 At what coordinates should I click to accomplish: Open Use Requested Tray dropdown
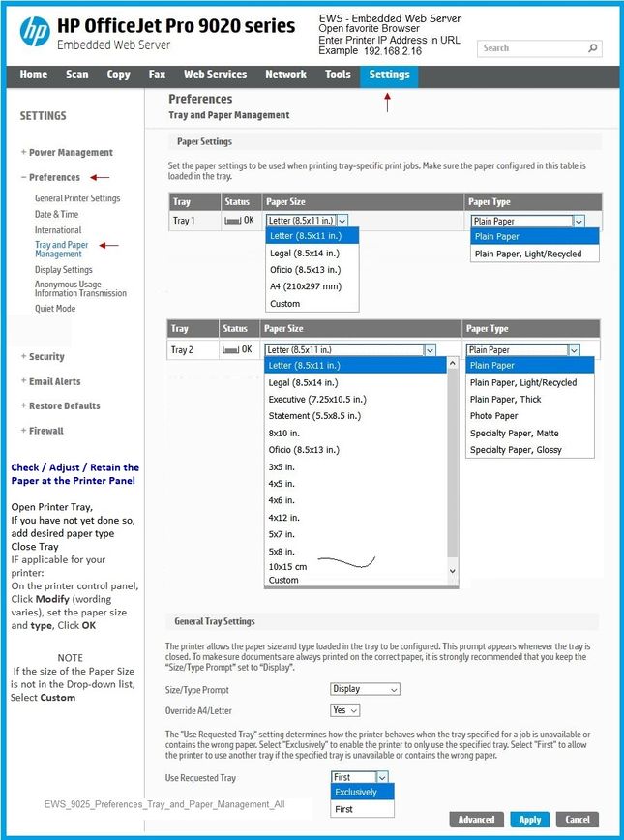point(359,777)
